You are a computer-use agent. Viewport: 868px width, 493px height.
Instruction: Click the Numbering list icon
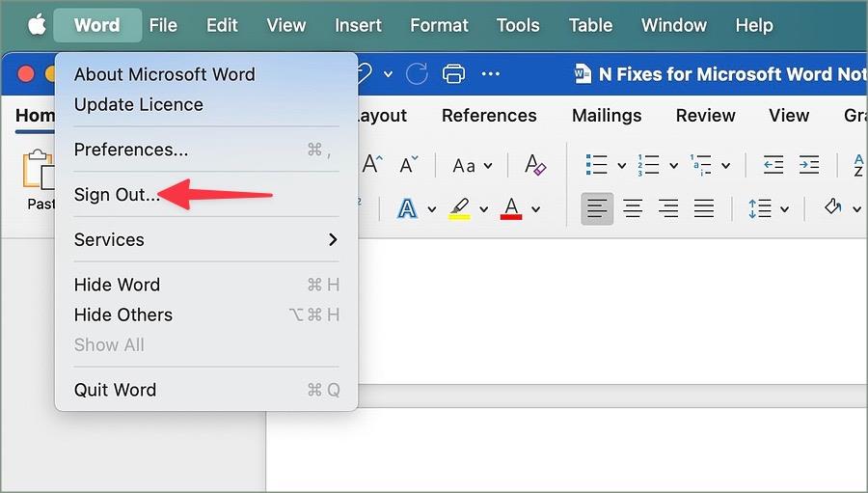(648, 165)
